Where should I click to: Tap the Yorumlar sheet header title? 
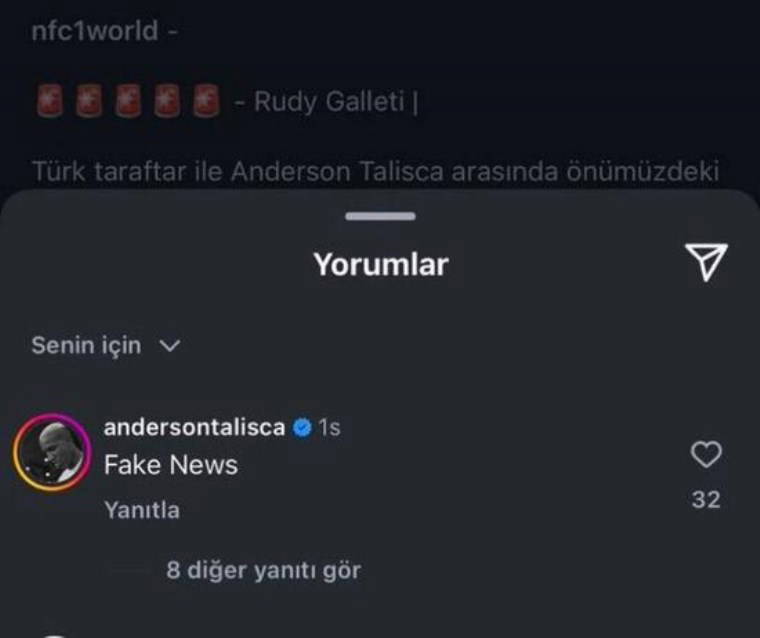380,265
